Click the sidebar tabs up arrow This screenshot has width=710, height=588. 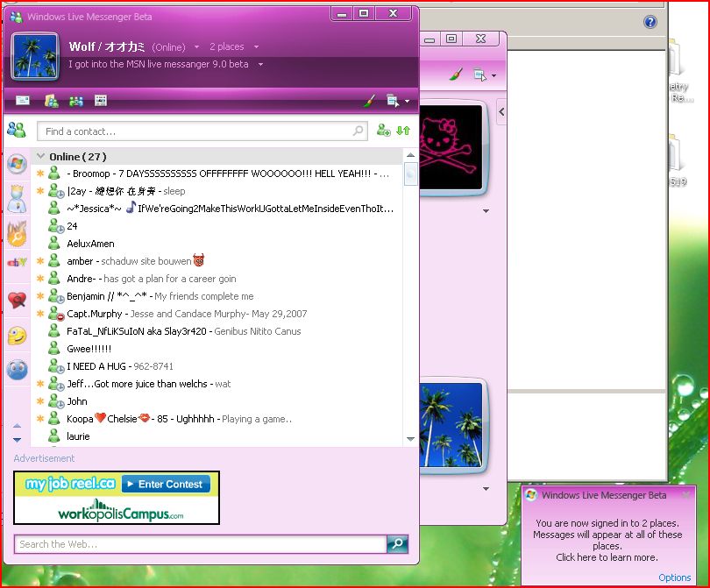(17, 426)
